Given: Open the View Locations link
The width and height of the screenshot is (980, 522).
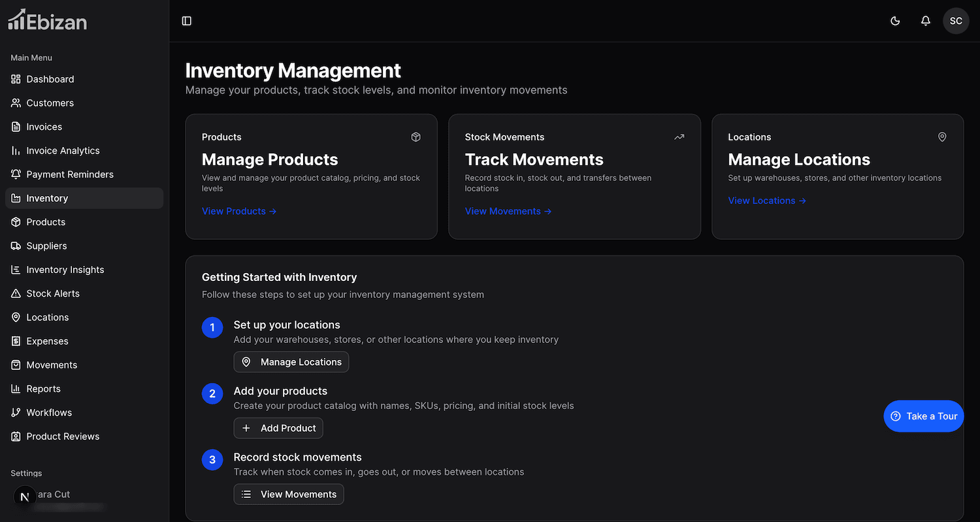Looking at the screenshot, I should (x=767, y=201).
